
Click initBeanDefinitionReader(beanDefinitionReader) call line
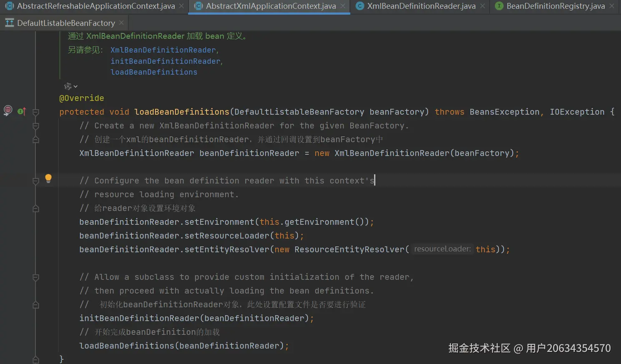tap(196, 318)
